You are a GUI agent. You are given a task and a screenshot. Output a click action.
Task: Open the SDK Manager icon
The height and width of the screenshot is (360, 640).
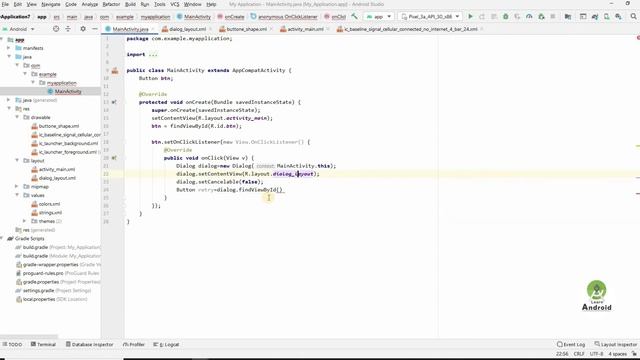[x=618, y=17]
